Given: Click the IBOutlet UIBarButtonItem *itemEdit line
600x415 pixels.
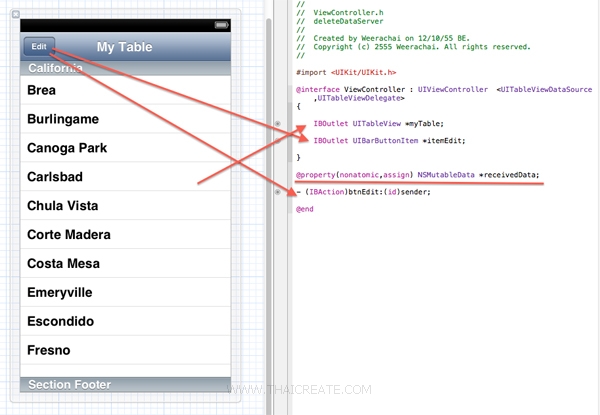Looking at the screenshot, I should pos(390,141).
